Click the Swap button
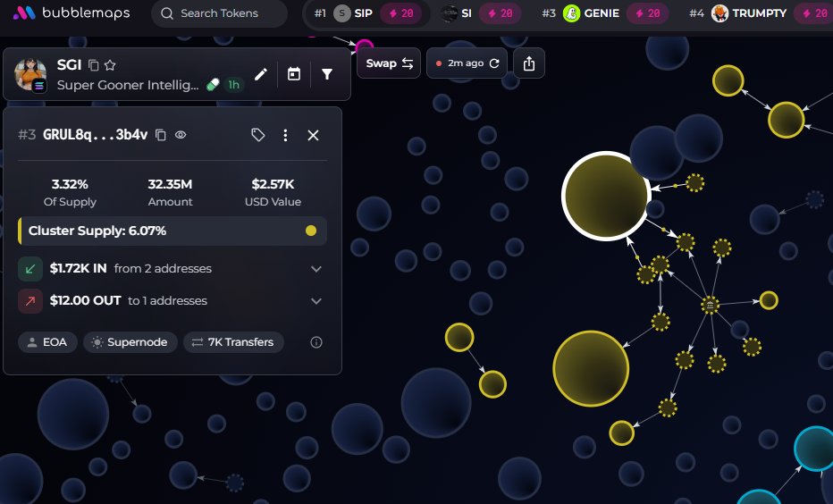Image resolution: width=833 pixels, height=504 pixels. pos(389,63)
